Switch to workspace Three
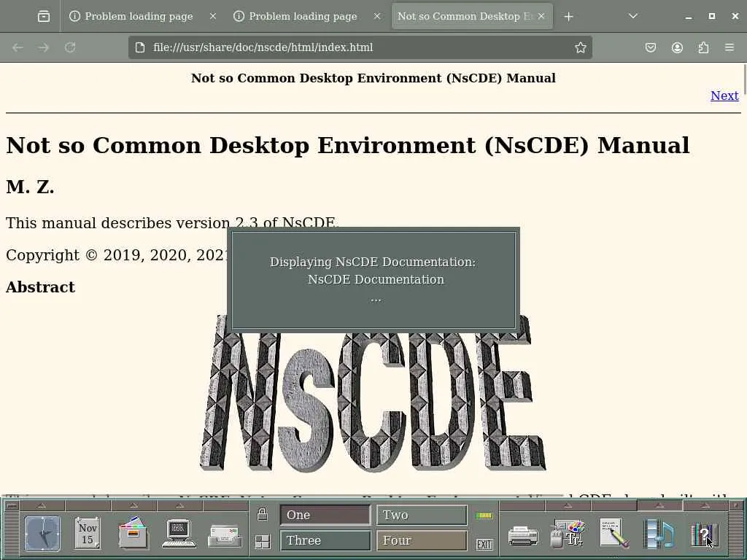Viewport: 747px width, 560px height. click(x=325, y=540)
